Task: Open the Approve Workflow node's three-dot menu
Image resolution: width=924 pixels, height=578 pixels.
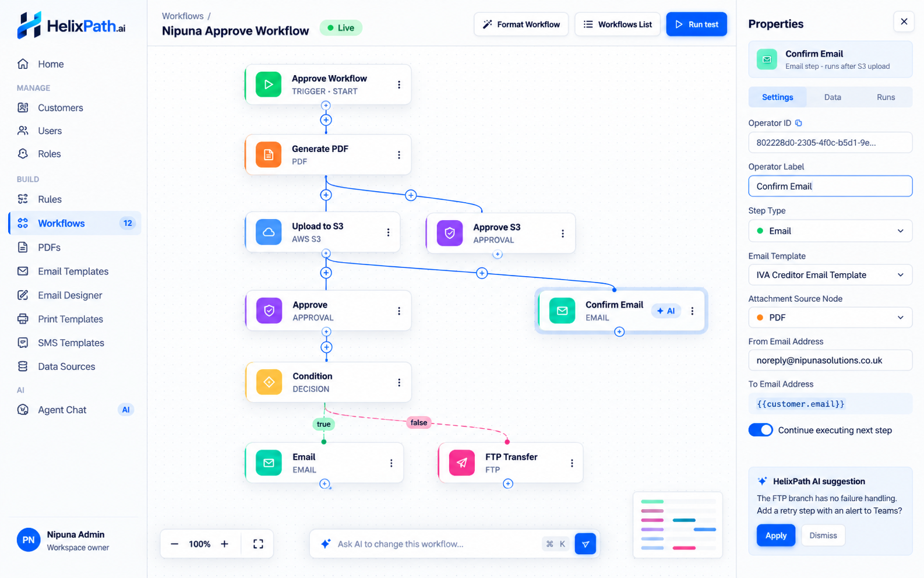Action: (x=399, y=84)
